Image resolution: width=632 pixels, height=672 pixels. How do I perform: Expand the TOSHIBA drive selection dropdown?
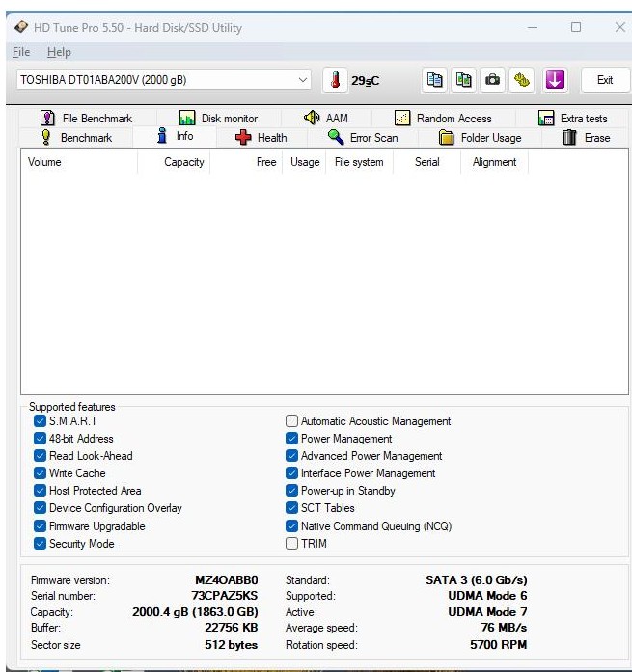click(303, 80)
